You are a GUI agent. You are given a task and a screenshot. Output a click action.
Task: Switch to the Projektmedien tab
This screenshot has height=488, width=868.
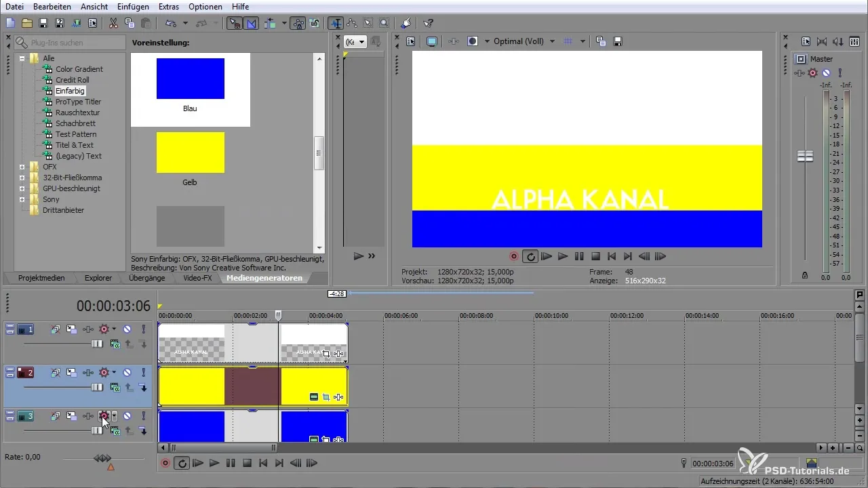(x=41, y=278)
